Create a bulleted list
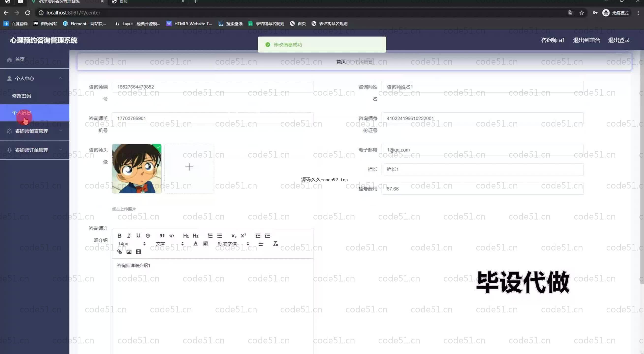644x354 pixels. coord(219,236)
